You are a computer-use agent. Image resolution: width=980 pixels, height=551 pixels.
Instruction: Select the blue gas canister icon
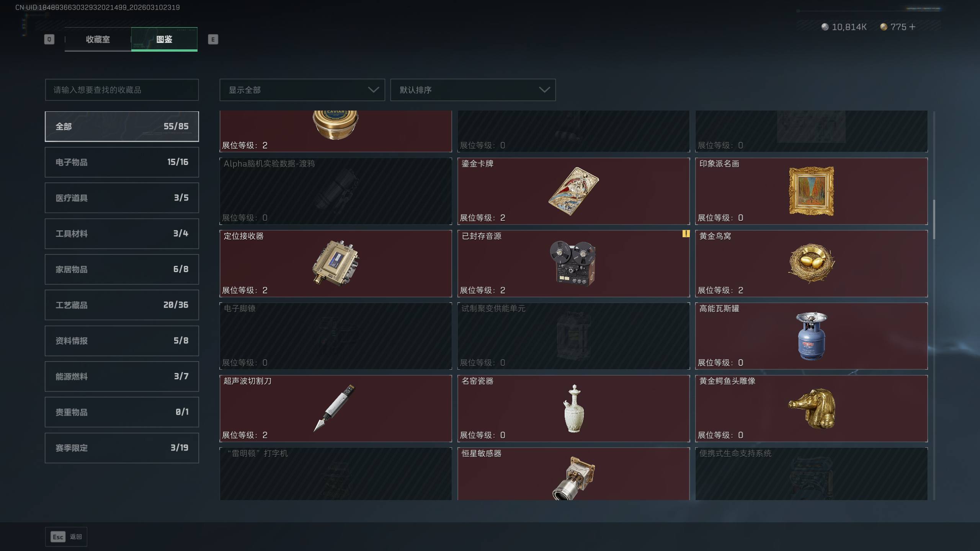click(x=811, y=336)
